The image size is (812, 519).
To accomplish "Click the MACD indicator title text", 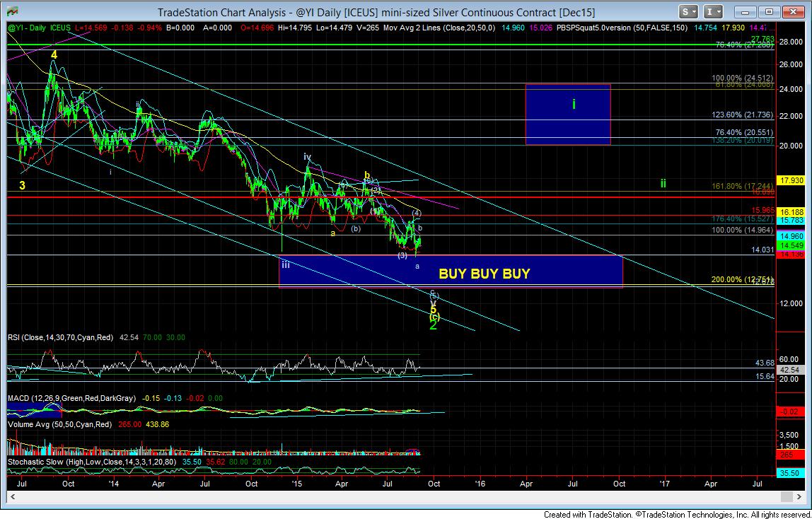I will click(x=71, y=400).
